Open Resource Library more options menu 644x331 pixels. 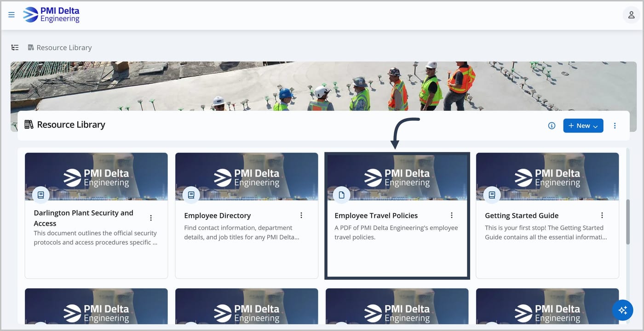pos(615,126)
